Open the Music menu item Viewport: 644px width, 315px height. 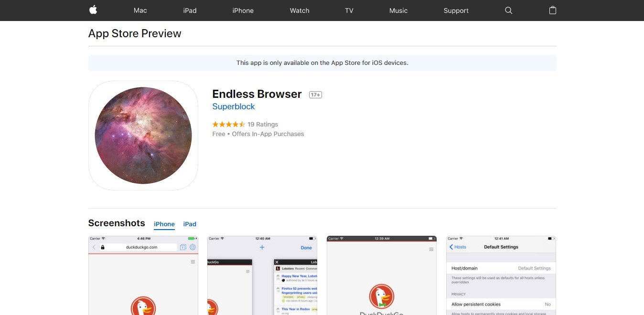point(398,10)
